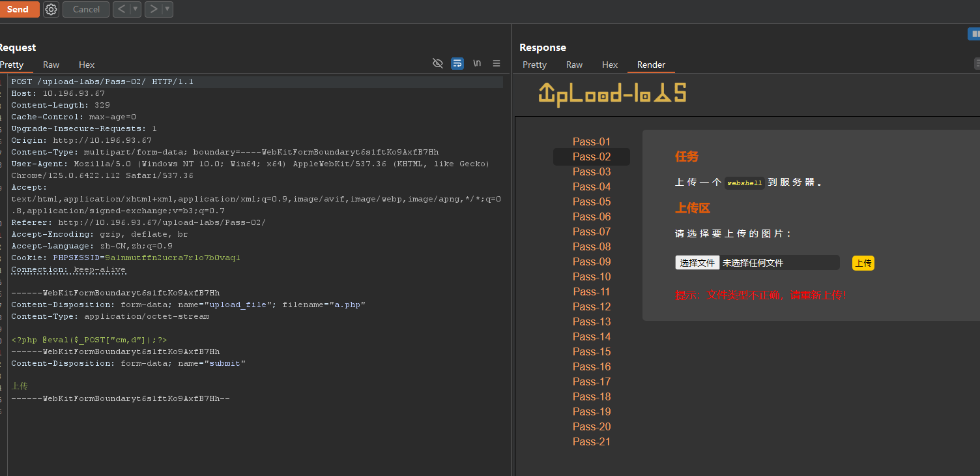Open the Pass-06 link
The height and width of the screenshot is (476, 980).
(x=592, y=216)
